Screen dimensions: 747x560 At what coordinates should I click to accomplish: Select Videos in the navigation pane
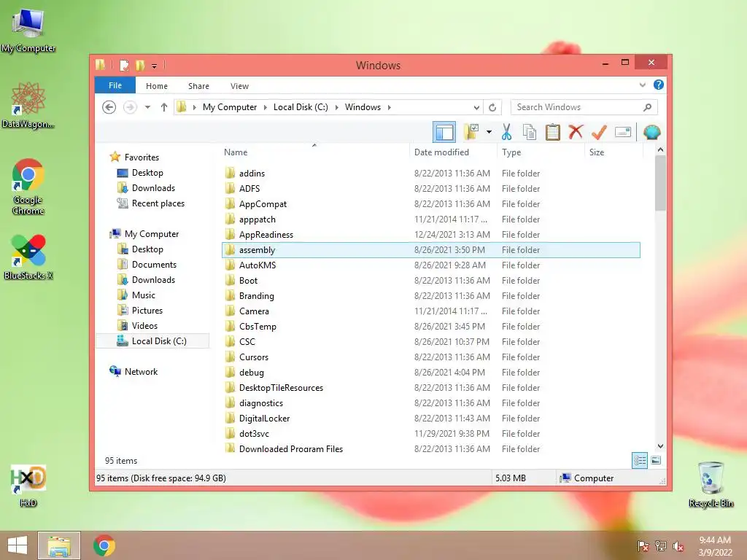pos(144,326)
